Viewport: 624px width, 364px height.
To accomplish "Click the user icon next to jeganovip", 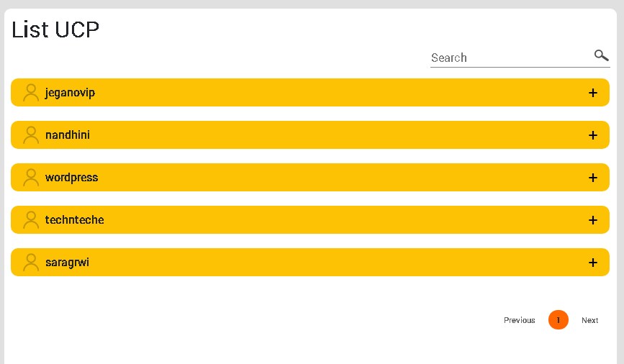I will click(x=31, y=93).
